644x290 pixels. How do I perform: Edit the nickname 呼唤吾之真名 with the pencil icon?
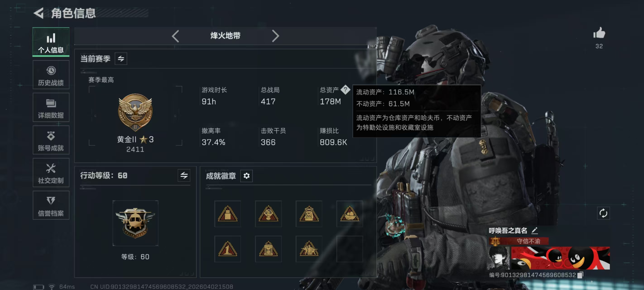(534, 230)
